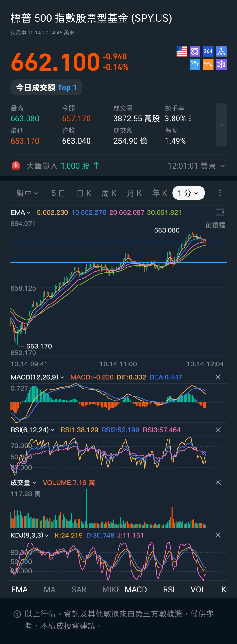Tap the 今日成交額 Top 1 badge

coord(46,88)
